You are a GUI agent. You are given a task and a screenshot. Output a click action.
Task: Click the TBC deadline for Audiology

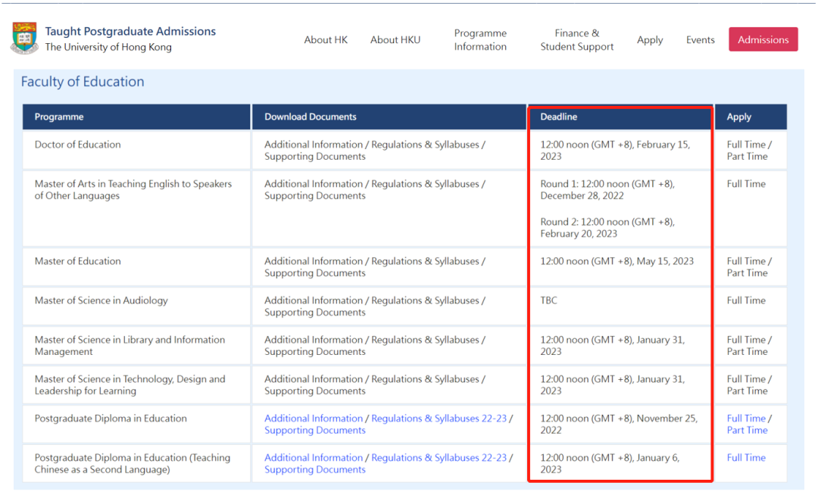[549, 300]
